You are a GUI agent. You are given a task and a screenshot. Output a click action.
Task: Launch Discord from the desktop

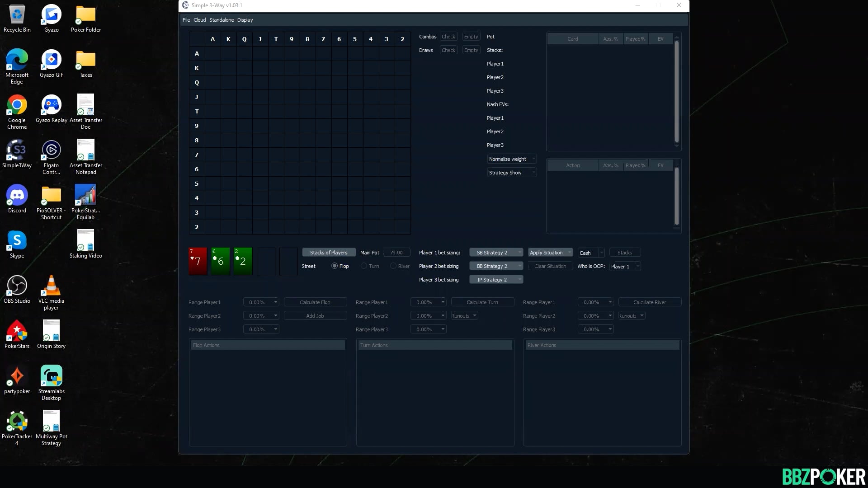pos(17,199)
